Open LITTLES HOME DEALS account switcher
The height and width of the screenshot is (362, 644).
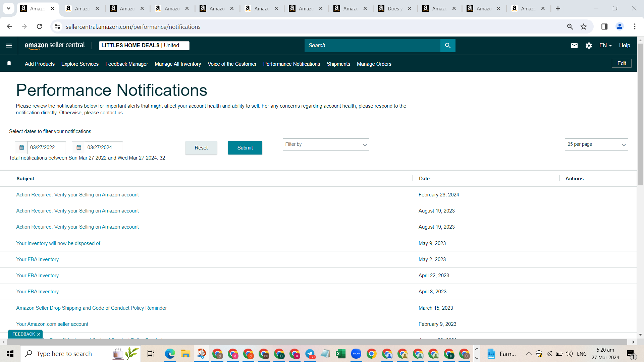pos(144,46)
